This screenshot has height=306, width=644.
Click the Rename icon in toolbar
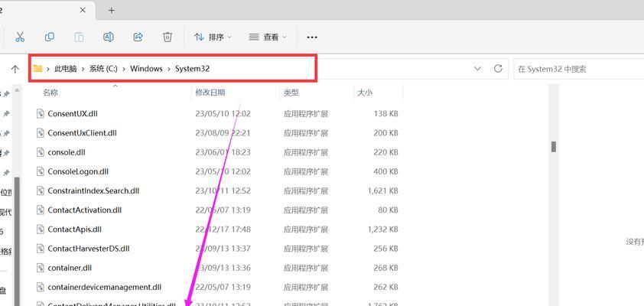tap(109, 37)
